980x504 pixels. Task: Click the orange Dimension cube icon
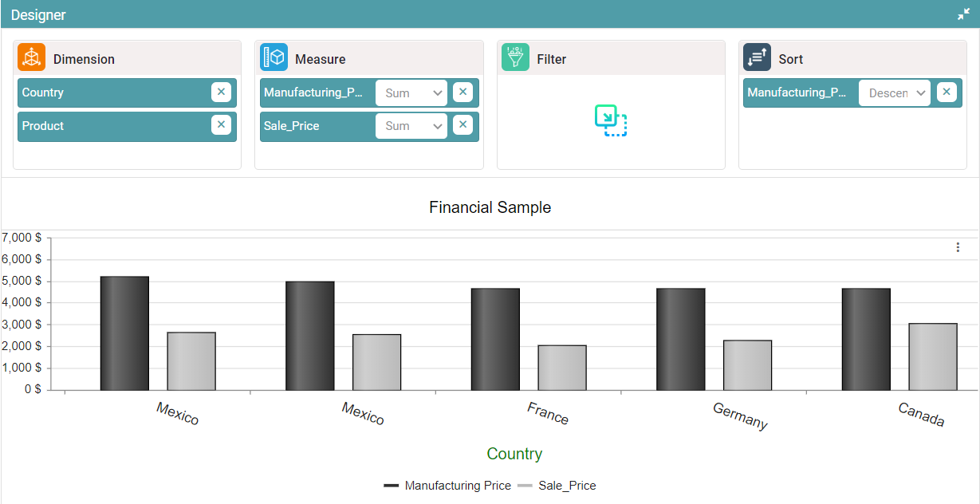31,58
